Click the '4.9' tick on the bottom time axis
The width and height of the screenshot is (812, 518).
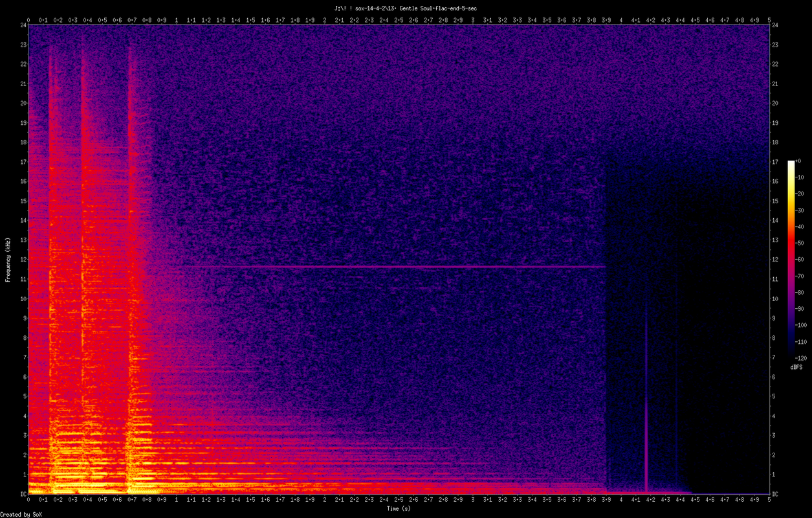pyautogui.click(x=754, y=500)
